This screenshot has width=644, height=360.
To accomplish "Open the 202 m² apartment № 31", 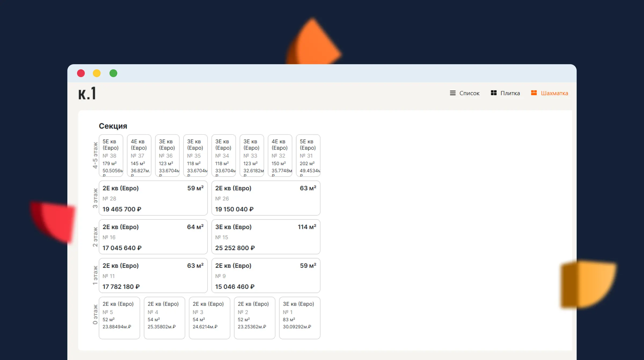I will [x=308, y=156].
